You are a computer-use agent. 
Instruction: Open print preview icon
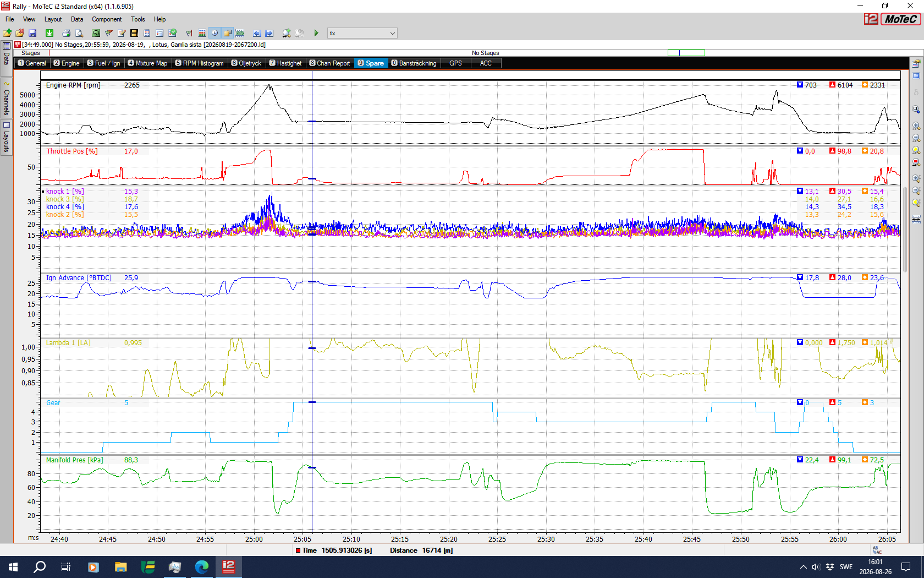[79, 33]
